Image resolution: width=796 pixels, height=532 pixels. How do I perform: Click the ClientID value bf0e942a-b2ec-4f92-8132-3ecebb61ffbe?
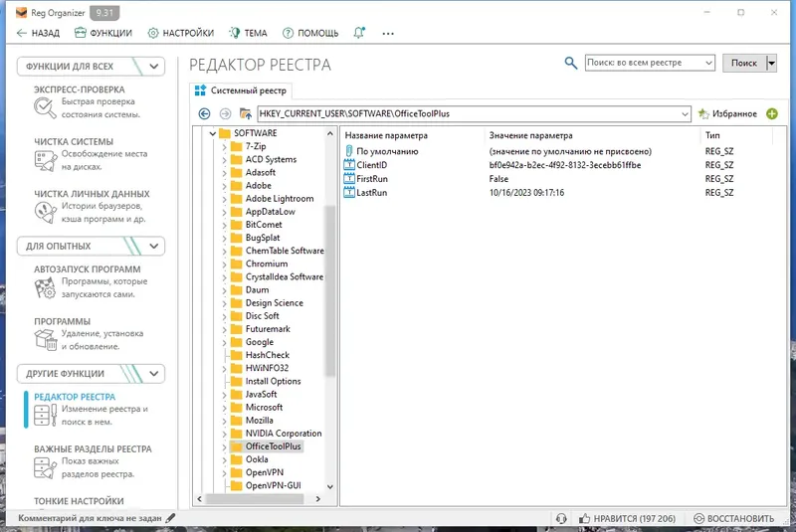(x=564, y=165)
